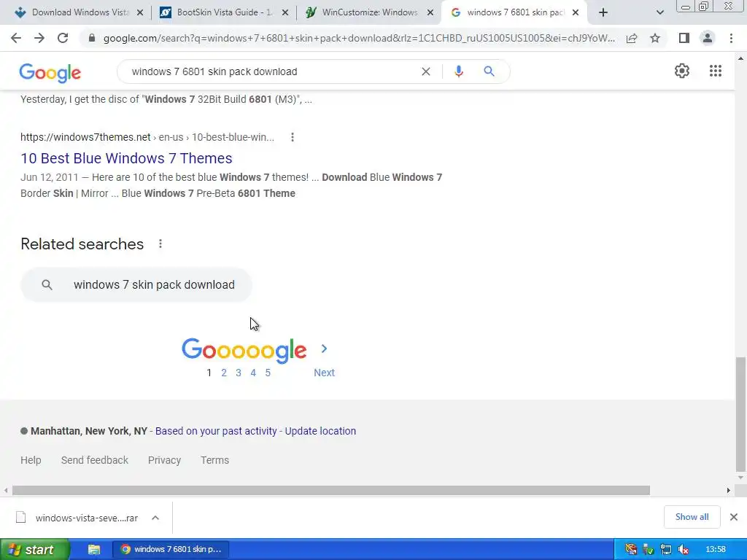Viewport: 747px width, 560px height.
Task: Click the next-page chevron by Goooooogle
Action: (324, 349)
